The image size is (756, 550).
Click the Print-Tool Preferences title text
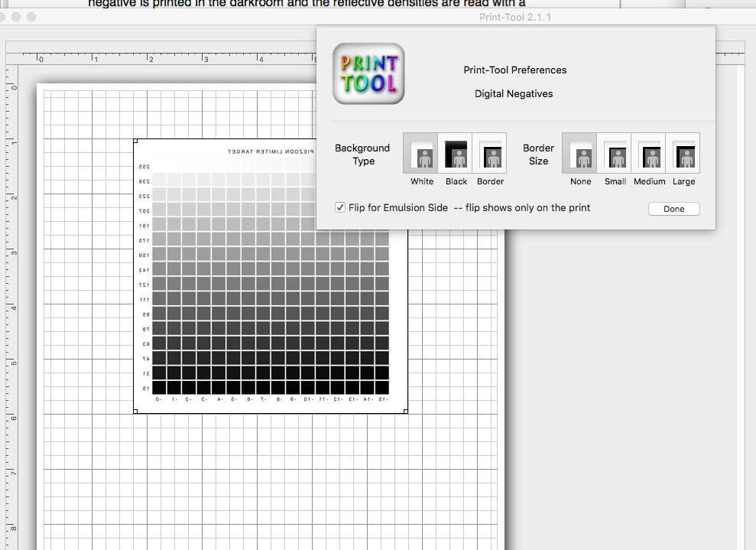click(514, 70)
